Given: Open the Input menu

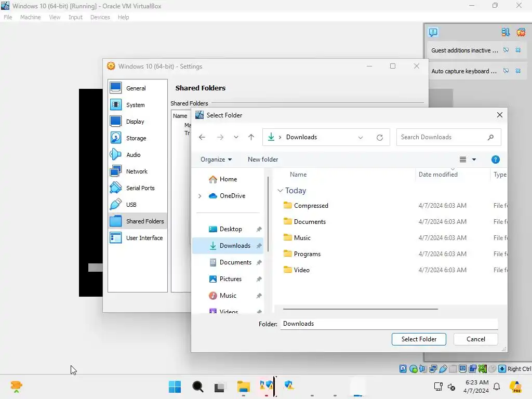Looking at the screenshot, I should pyautogui.click(x=75, y=17).
